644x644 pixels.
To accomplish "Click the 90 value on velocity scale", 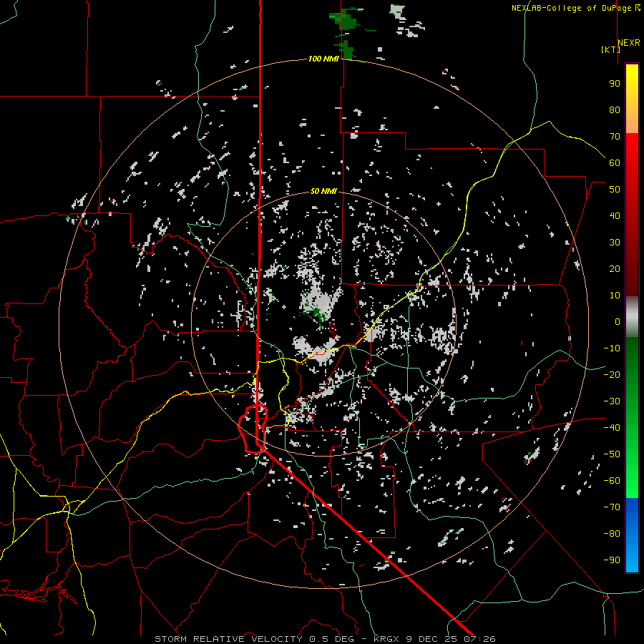I will point(615,84).
